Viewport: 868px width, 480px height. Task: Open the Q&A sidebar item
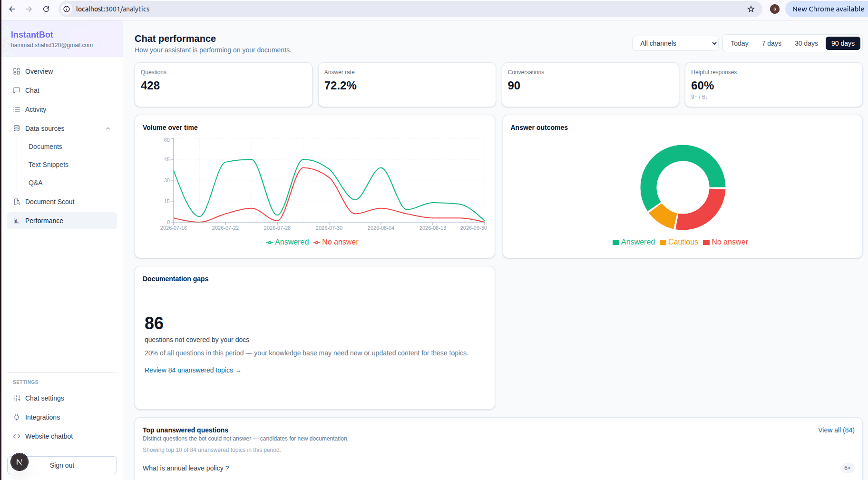[x=36, y=183]
